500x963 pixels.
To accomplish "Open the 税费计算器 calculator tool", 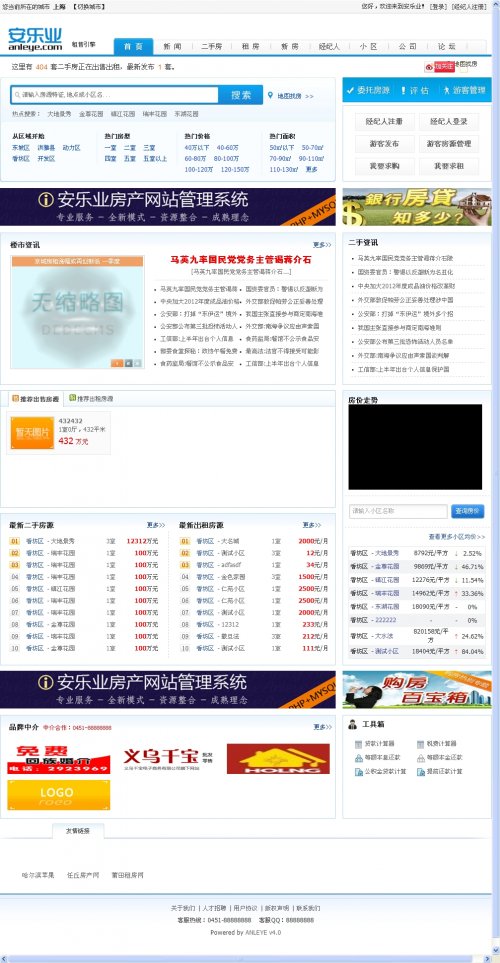I will click(x=437, y=744).
